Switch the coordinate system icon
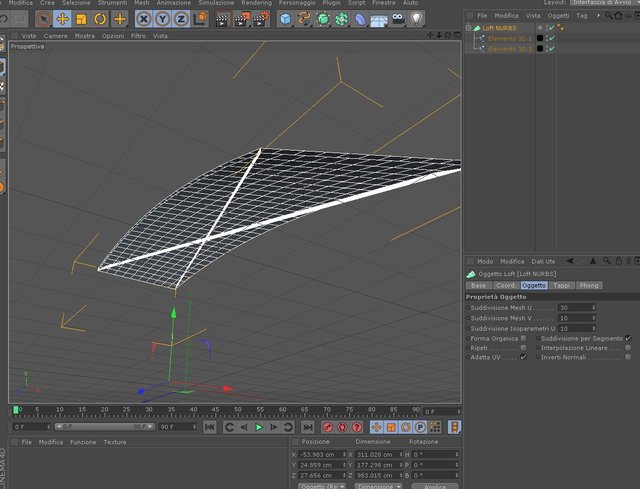This screenshot has height=489, width=640. (x=200, y=19)
